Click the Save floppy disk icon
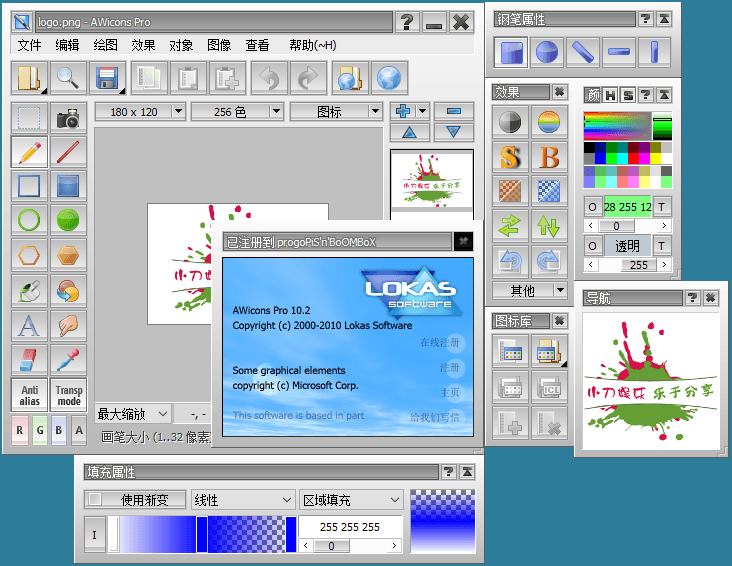 [106, 78]
